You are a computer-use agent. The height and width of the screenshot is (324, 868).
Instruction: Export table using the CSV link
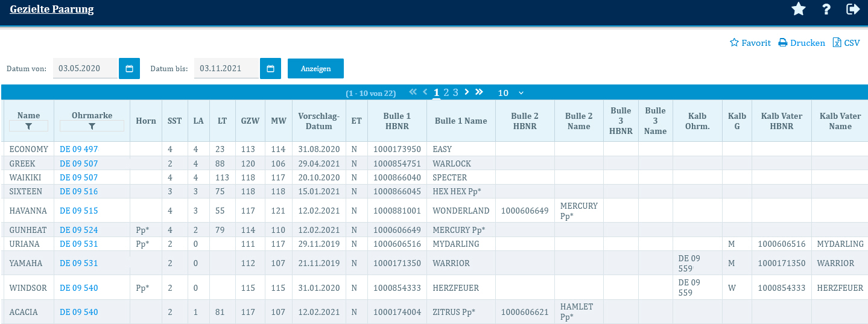(846, 43)
